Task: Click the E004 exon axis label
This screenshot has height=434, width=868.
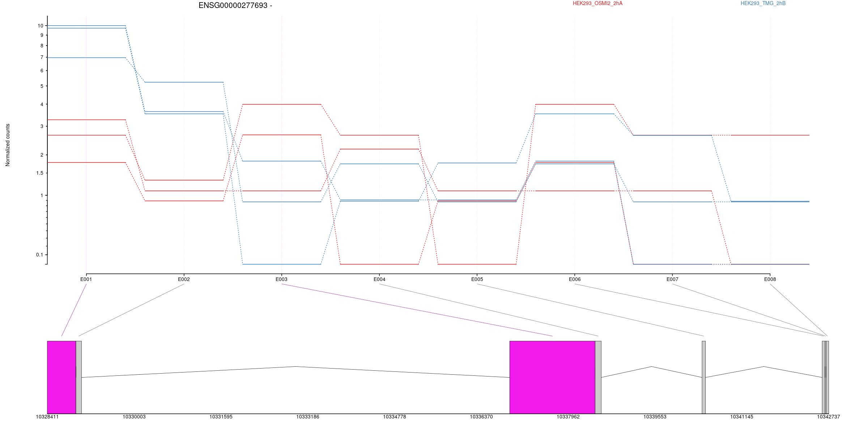Action: tap(379, 279)
